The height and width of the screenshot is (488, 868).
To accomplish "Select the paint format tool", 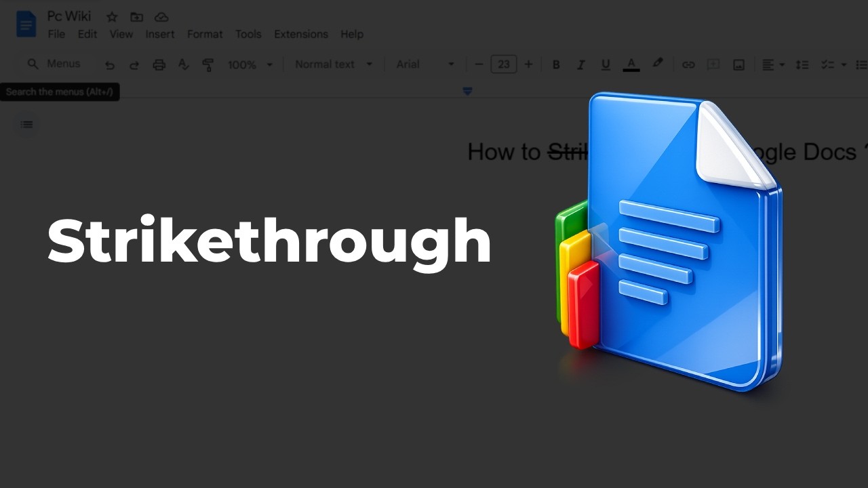I will 208,65.
